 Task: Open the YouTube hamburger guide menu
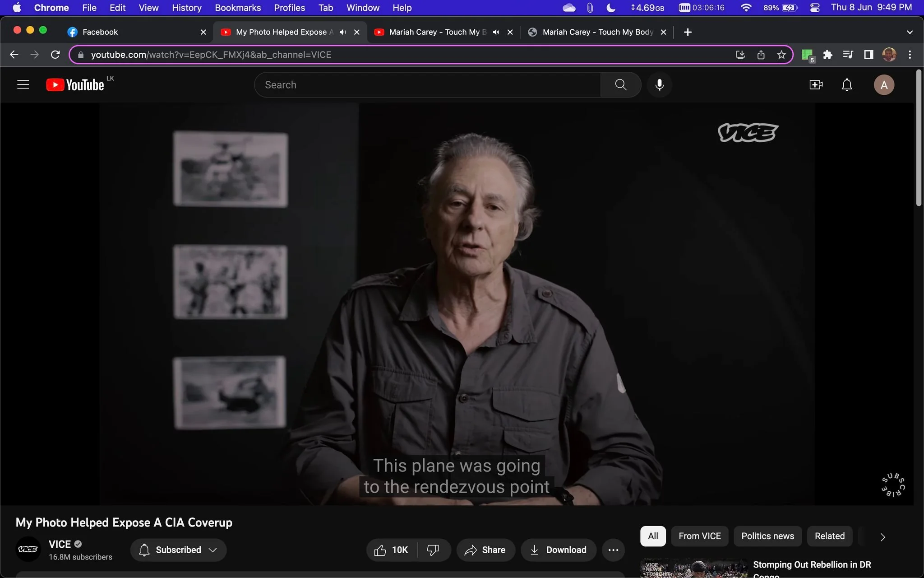click(23, 84)
